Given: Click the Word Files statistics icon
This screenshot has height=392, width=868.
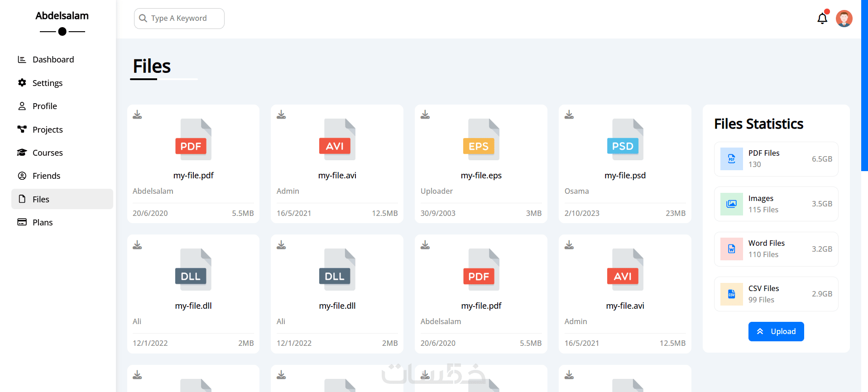Looking at the screenshot, I should click(x=731, y=249).
